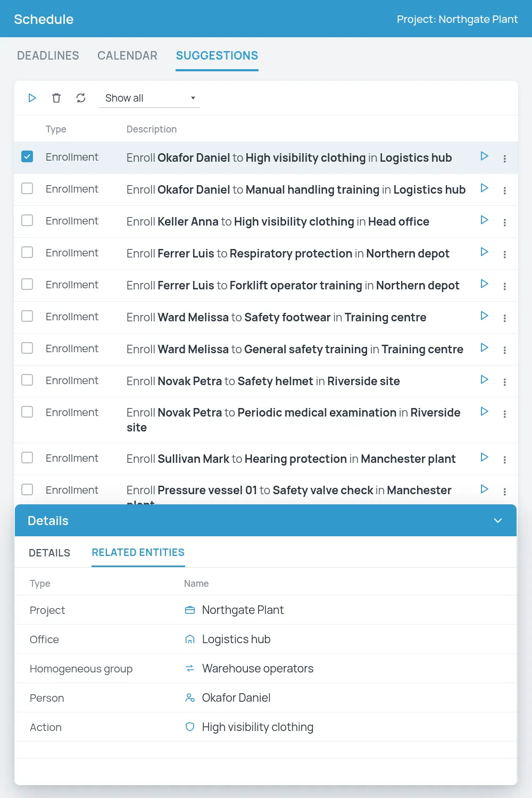This screenshot has height=798, width=532.
Task: Open the Warehouse operators homogeneous group
Action: pyautogui.click(x=257, y=668)
